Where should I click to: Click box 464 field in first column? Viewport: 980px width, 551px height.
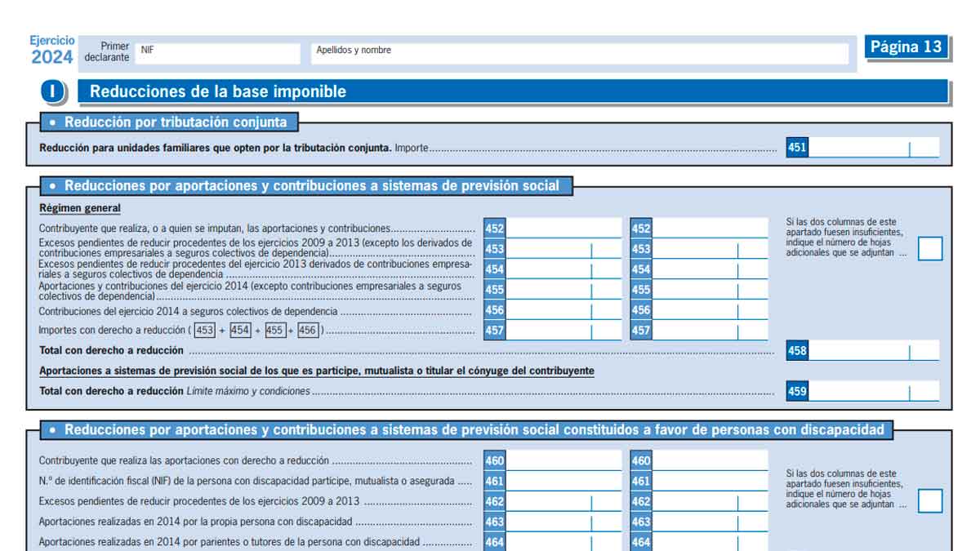(564, 542)
